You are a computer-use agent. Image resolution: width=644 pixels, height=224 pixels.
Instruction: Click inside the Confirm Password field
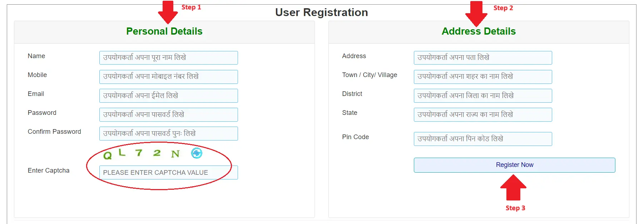[x=168, y=133]
